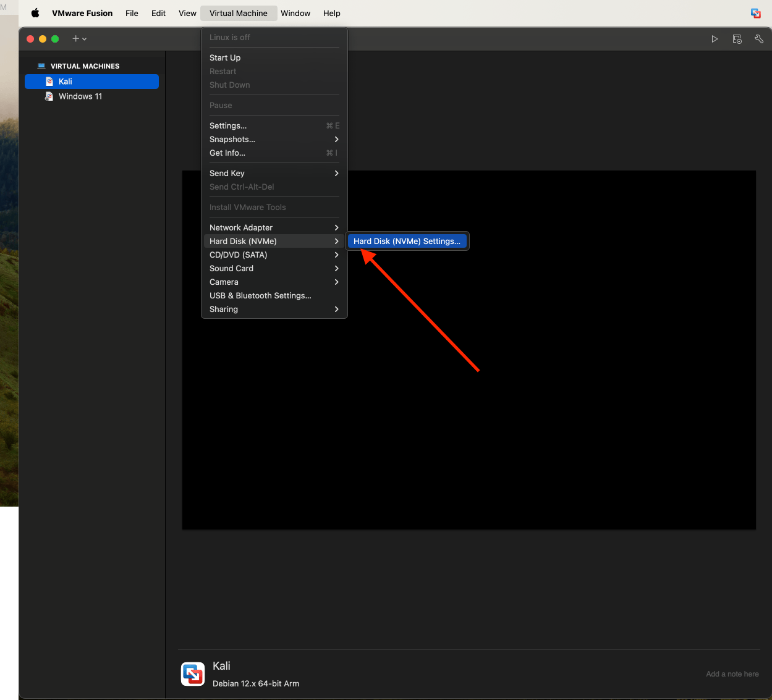The image size is (772, 700).
Task: Open the Window menu
Action: (295, 13)
